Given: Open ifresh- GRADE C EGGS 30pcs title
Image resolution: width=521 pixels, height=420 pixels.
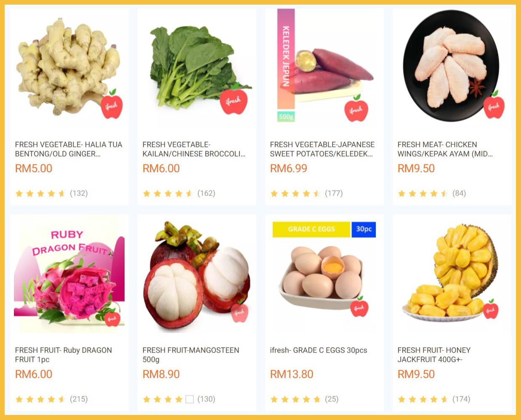Looking at the screenshot, I should [319, 350].
